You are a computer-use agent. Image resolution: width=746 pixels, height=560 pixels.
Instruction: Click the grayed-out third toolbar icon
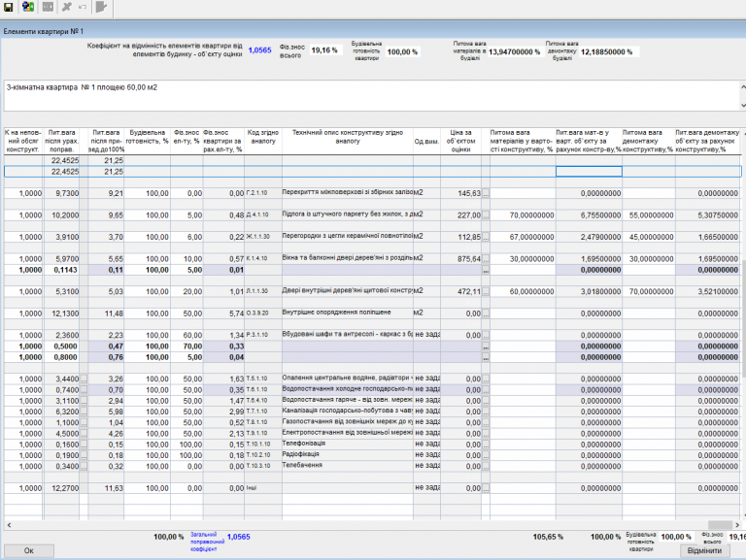48,8
